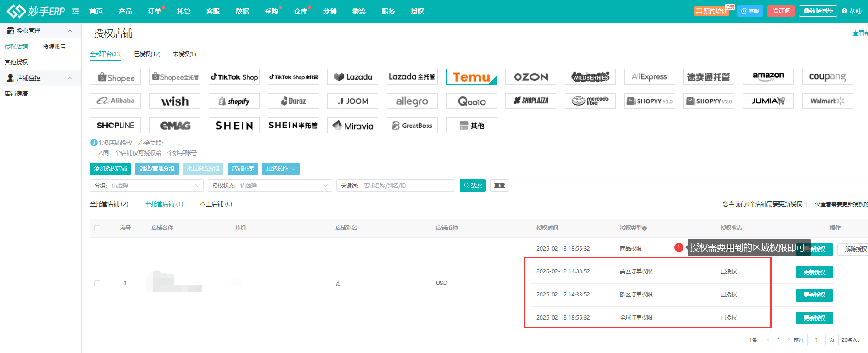
Task: Click the 店铺排序 button
Action: (243, 169)
